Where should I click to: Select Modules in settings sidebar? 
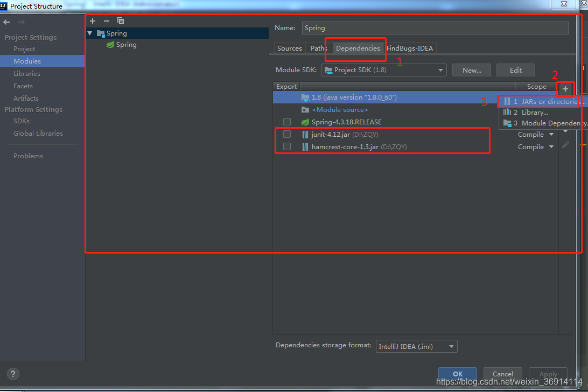pos(43,61)
